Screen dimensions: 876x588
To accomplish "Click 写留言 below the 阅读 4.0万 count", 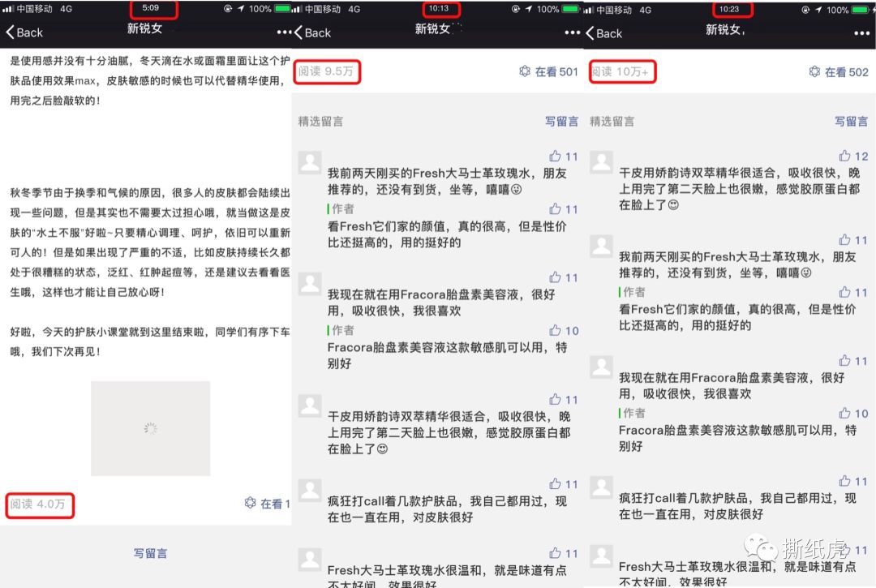I will (x=150, y=553).
